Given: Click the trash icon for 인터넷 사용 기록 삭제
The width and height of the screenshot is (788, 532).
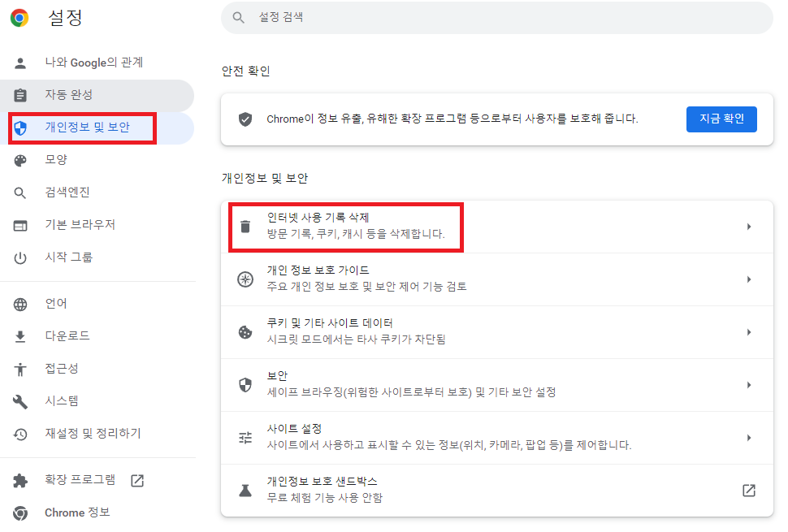Looking at the screenshot, I should click(x=245, y=225).
